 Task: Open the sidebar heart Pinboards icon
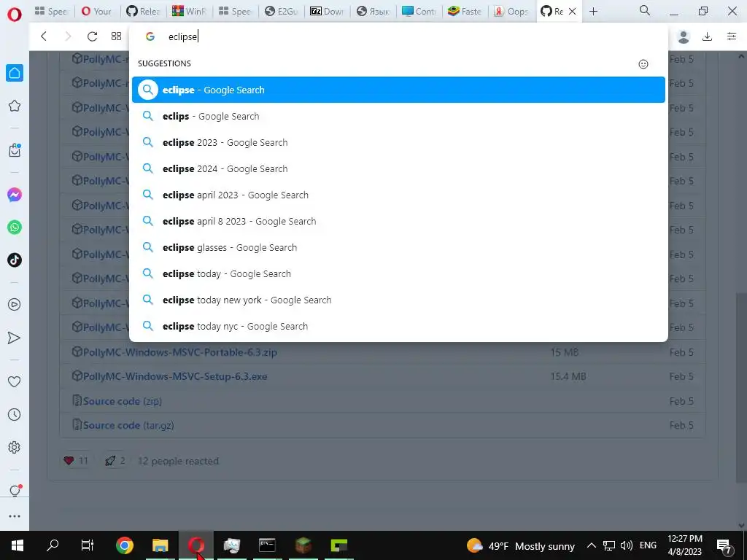15,381
